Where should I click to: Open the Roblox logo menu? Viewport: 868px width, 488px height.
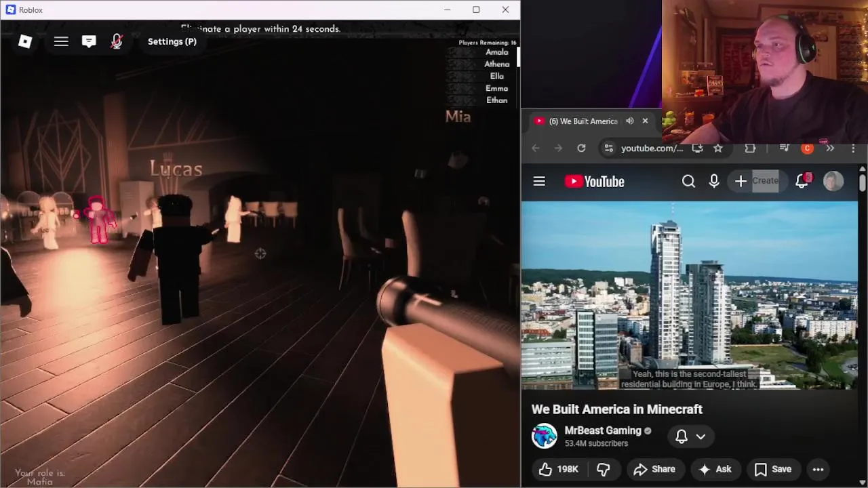[x=25, y=41]
